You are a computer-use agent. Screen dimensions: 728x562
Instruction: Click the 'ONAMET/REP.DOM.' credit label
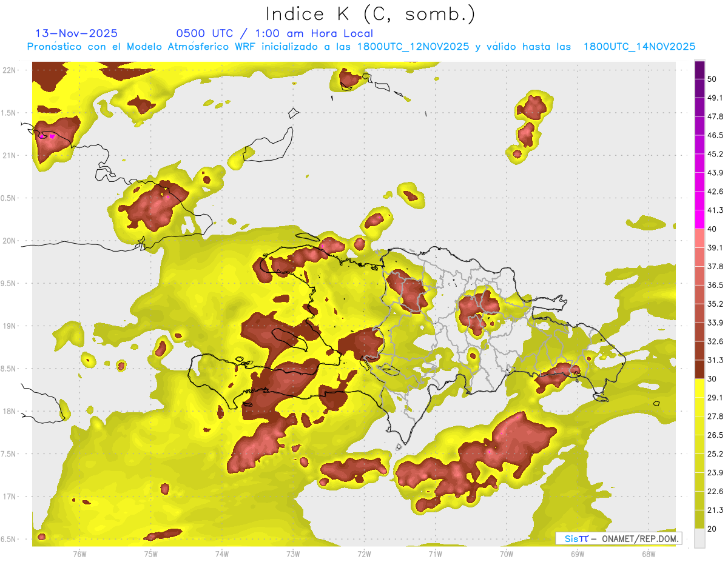[640, 538]
